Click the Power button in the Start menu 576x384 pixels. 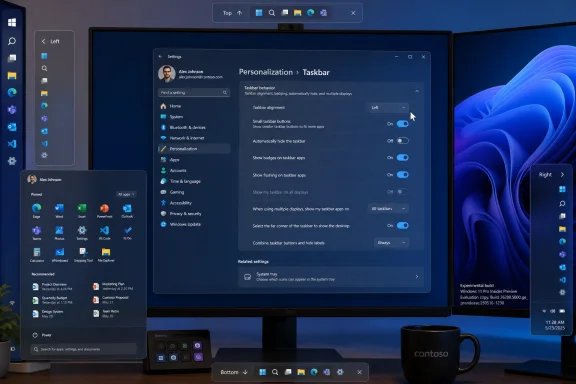[x=42, y=335]
